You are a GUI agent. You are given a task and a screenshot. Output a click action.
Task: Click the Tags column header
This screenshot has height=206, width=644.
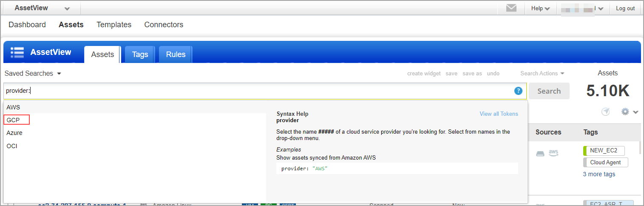(x=590, y=132)
